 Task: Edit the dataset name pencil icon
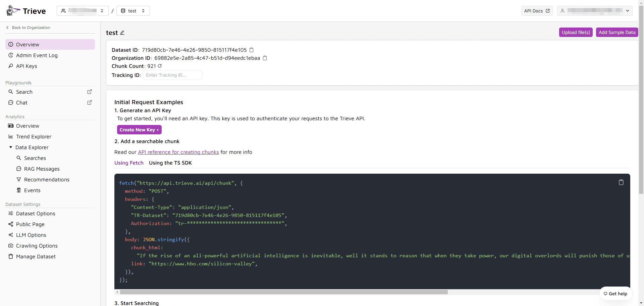122,33
